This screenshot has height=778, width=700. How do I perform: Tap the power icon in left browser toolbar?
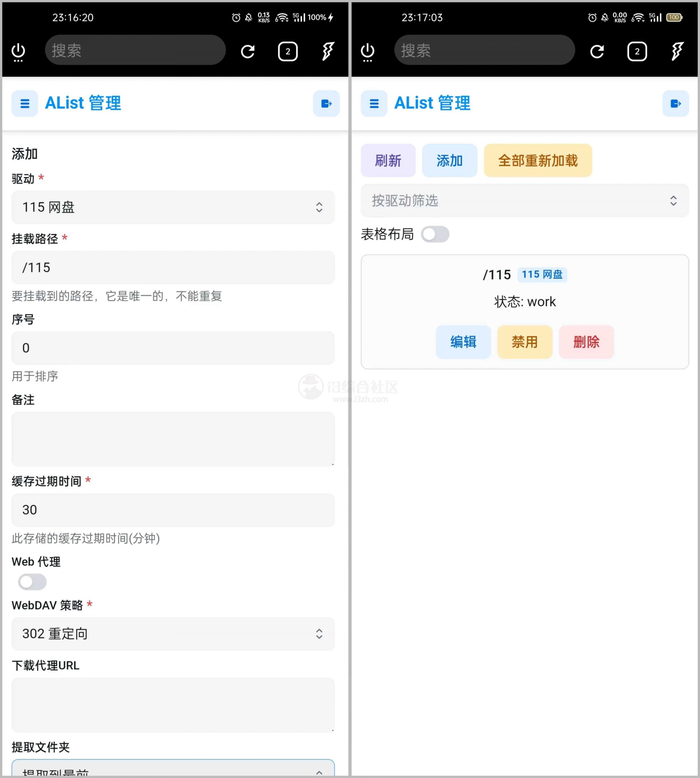coord(18,52)
